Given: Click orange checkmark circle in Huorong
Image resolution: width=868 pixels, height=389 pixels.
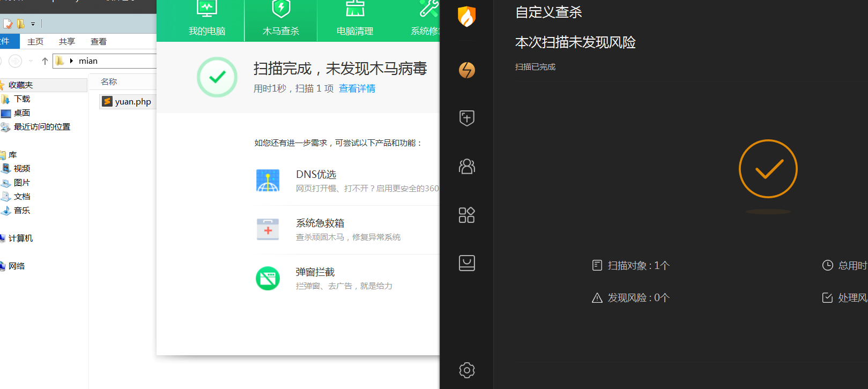Looking at the screenshot, I should pos(768,169).
